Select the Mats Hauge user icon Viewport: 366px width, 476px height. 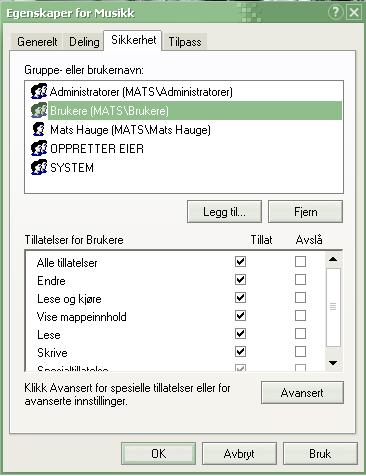(x=39, y=129)
